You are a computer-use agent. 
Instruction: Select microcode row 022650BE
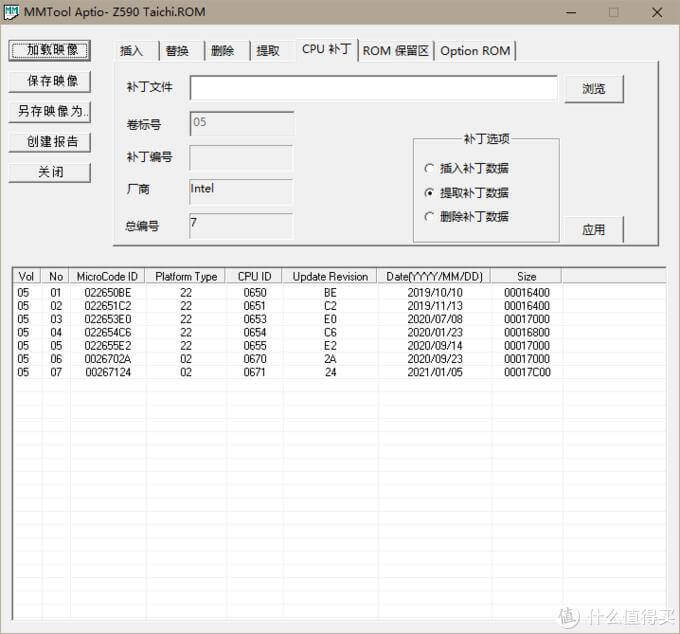point(107,292)
